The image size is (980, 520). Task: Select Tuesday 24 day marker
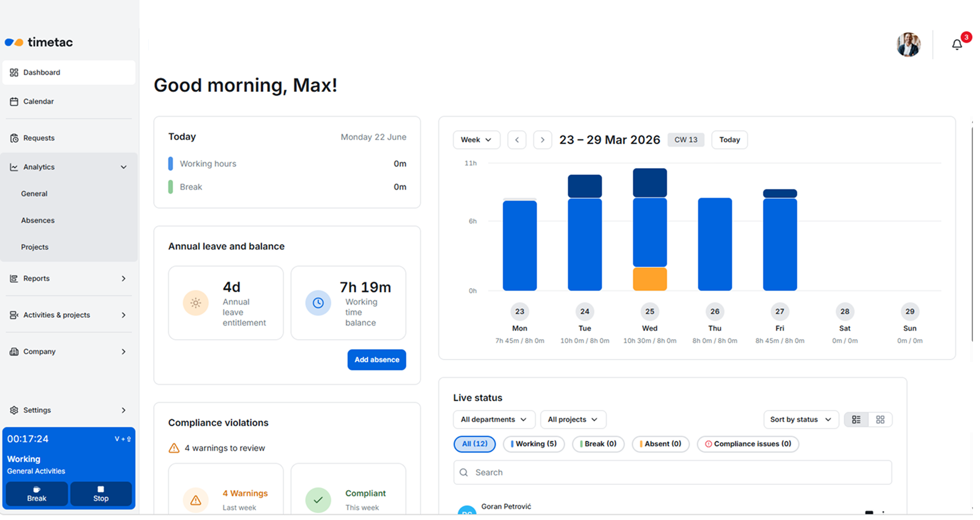(585, 312)
